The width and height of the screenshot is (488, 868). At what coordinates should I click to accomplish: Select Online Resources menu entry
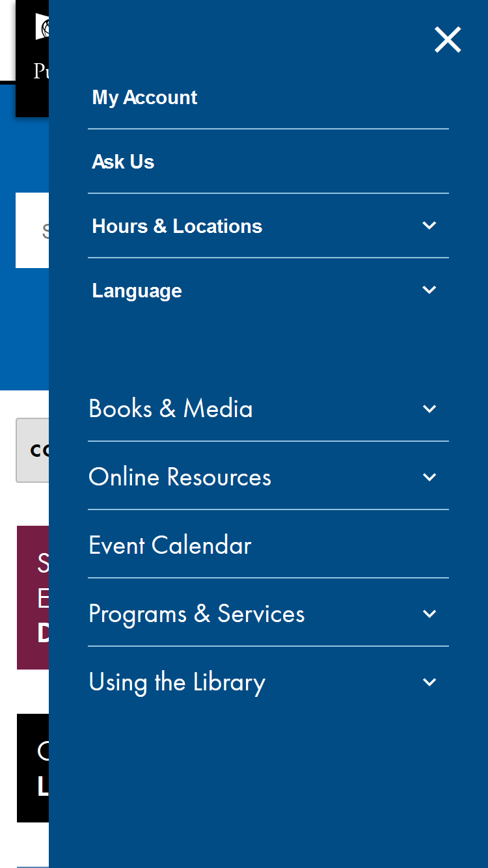[180, 477]
